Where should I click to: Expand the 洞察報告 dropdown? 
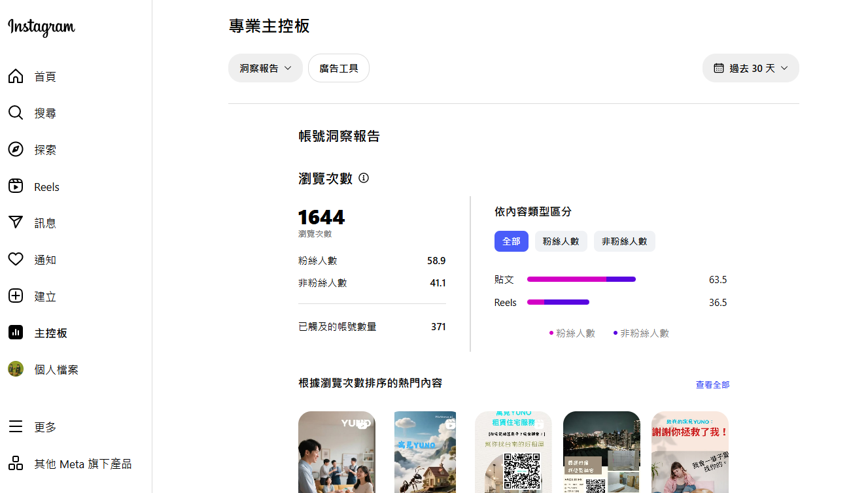[x=265, y=68]
